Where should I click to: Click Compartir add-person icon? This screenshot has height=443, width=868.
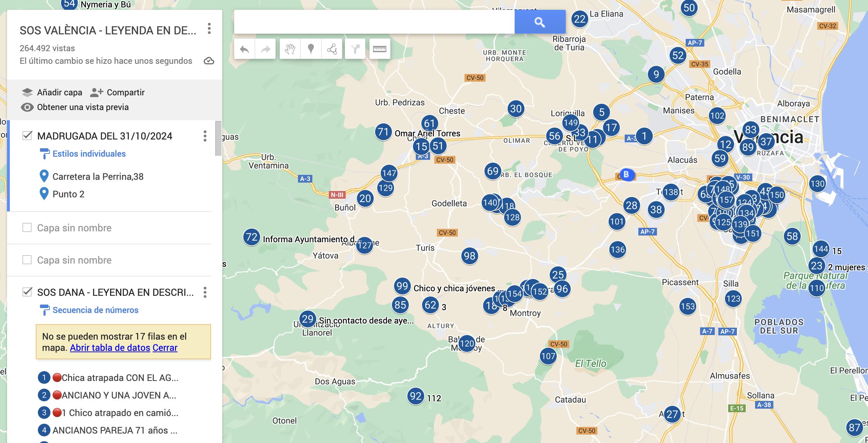pos(96,92)
